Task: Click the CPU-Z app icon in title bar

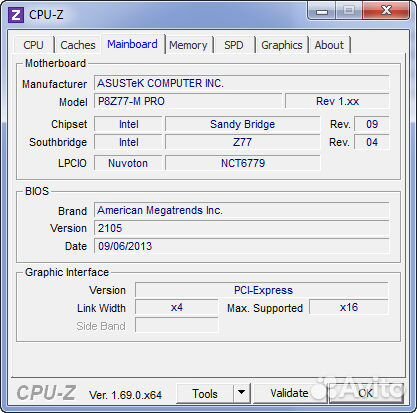Action: pos(16,15)
